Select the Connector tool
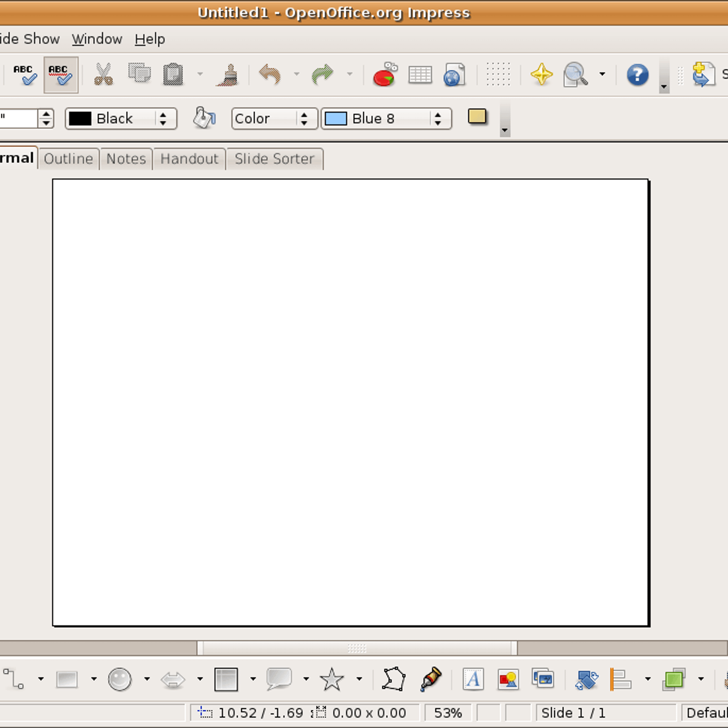The image size is (728, 728). [14, 679]
